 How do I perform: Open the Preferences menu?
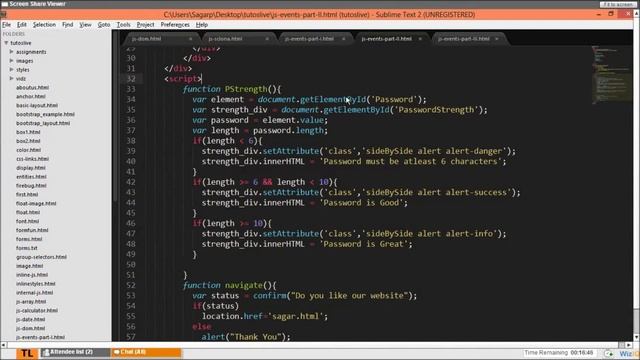(x=175, y=24)
